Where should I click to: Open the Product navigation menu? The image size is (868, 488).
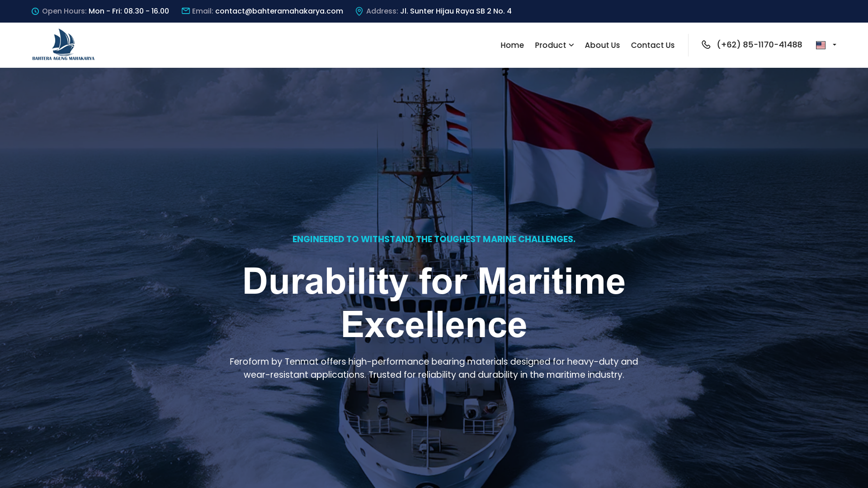550,45
